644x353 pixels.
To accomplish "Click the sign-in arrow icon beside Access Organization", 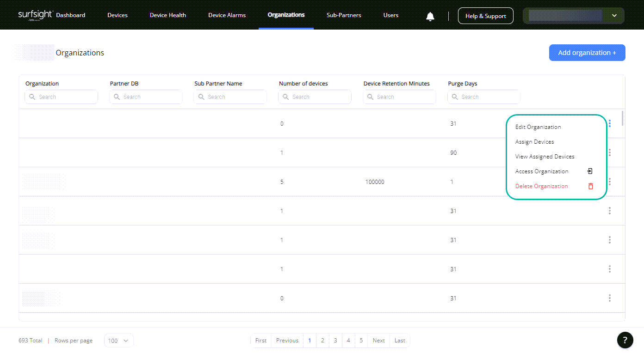I will [590, 171].
